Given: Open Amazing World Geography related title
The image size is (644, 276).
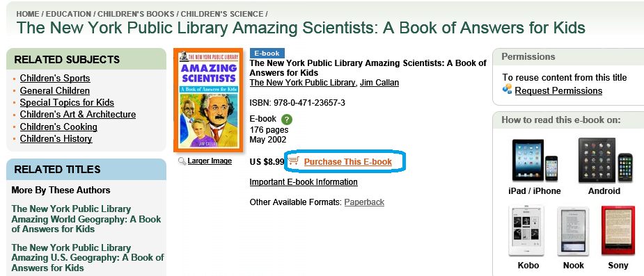Looking at the screenshot, I should (86, 219).
